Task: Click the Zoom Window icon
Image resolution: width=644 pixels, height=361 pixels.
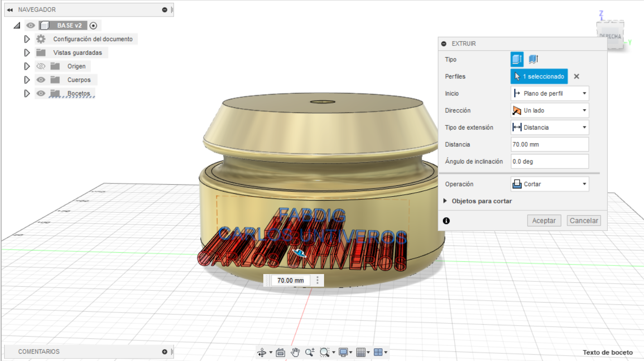Action: click(x=324, y=352)
